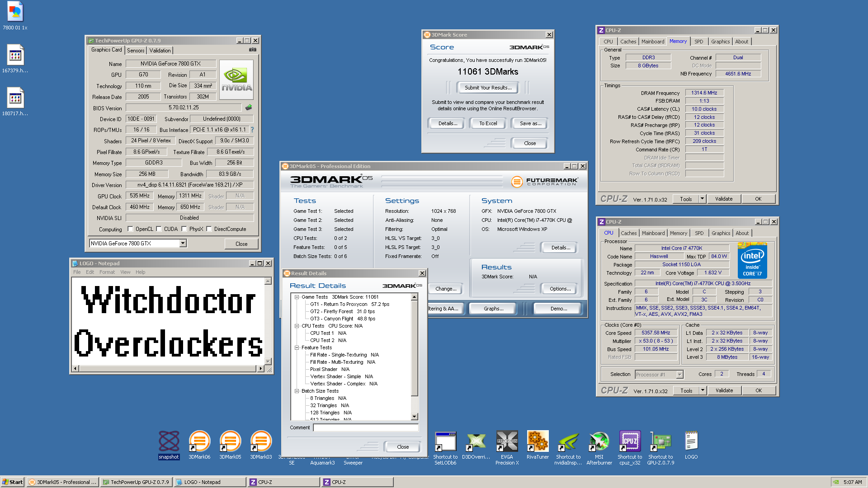Viewport: 868px width, 488px height.
Task: Click the GPU-Z screenshot camera icon
Action: coord(253,50)
